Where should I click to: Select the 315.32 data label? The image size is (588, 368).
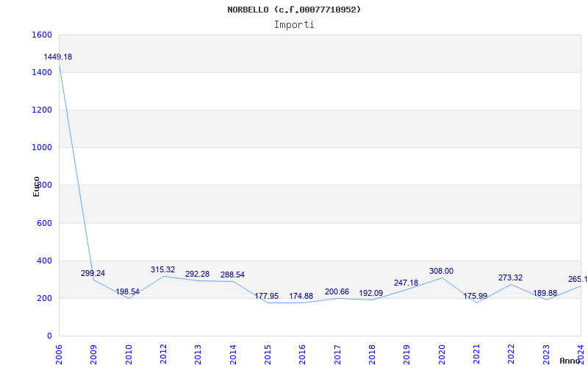coord(162,269)
